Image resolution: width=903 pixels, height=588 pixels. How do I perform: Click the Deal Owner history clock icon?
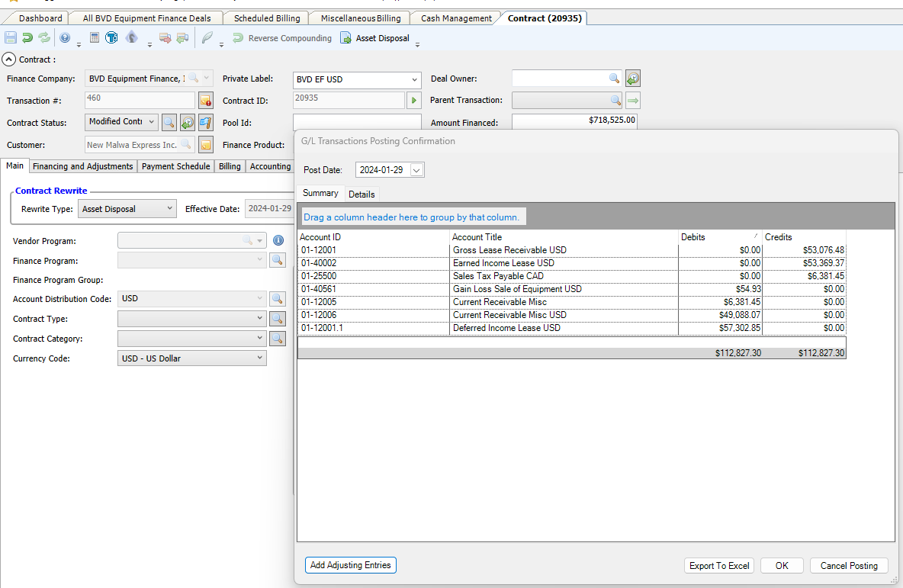click(632, 79)
